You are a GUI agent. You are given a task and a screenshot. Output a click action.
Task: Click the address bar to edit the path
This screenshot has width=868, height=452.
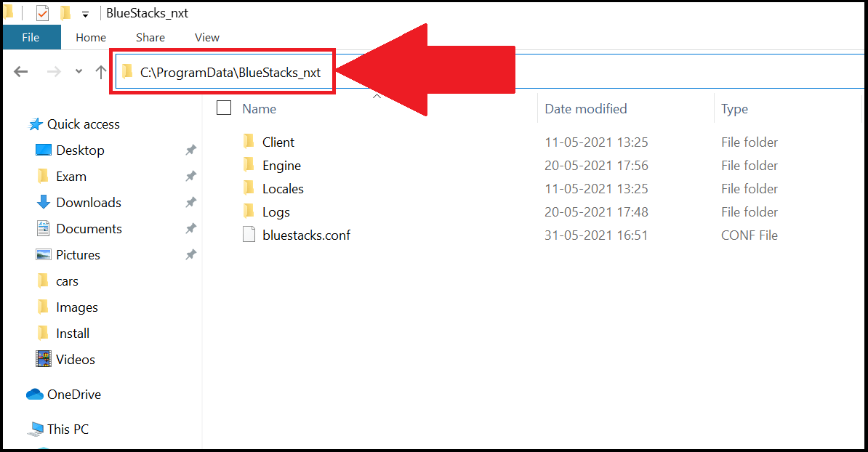(x=225, y=71)
